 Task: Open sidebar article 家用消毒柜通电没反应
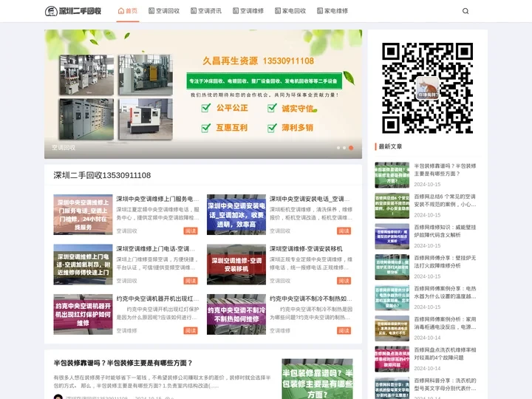(445, 323)
